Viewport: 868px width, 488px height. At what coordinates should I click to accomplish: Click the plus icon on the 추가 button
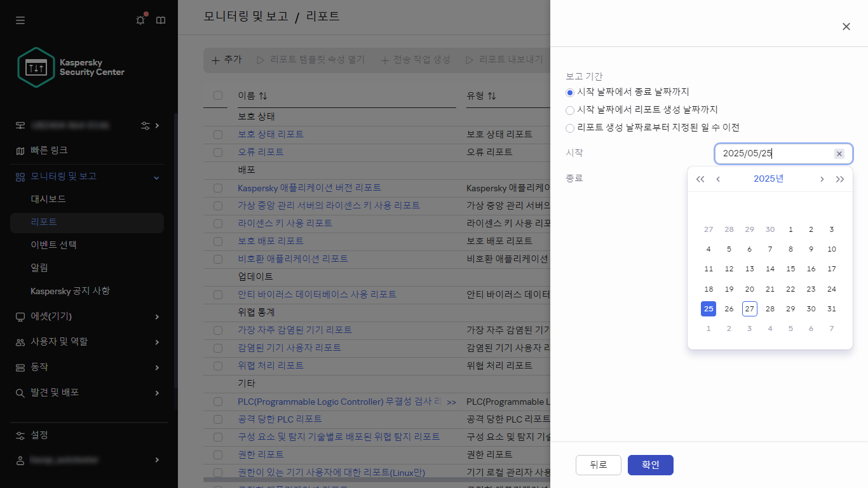coord(213,59)
